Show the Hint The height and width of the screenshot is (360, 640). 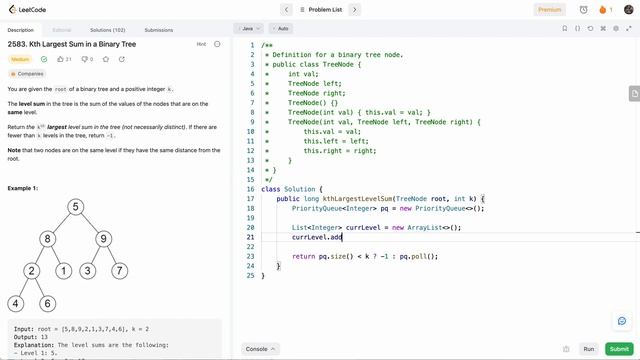click(201, 44)
